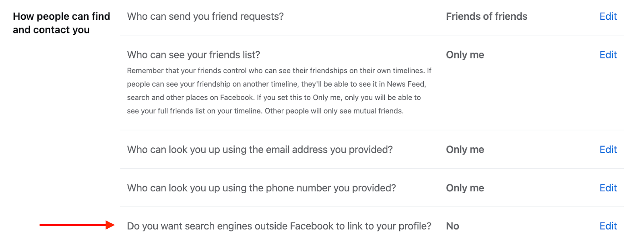Click the "Friends of friends" value
This screenshot has height=244, width=644.
486,17
